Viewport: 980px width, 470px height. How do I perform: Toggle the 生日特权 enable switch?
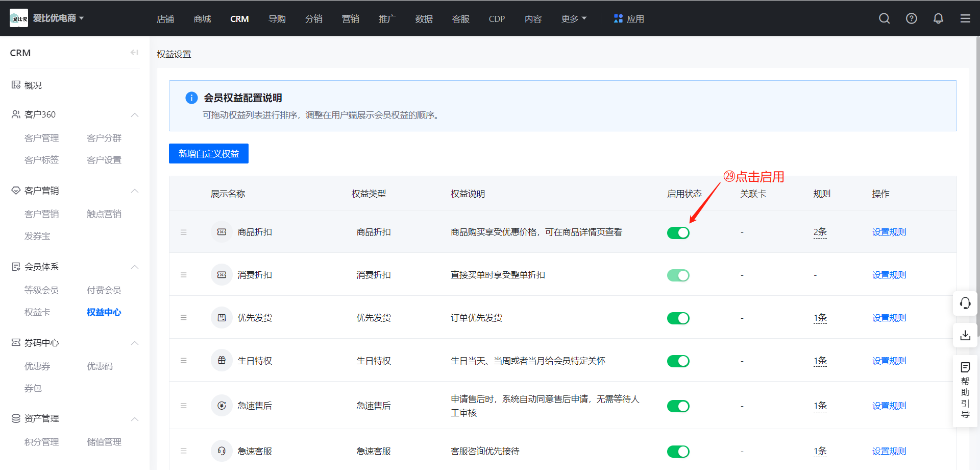point(678,361)
